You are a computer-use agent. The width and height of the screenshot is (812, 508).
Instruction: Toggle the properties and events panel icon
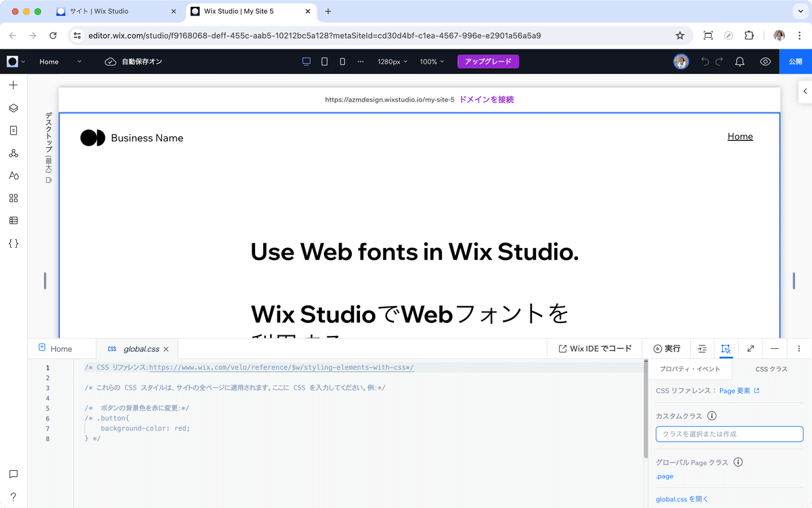point(726,349)
